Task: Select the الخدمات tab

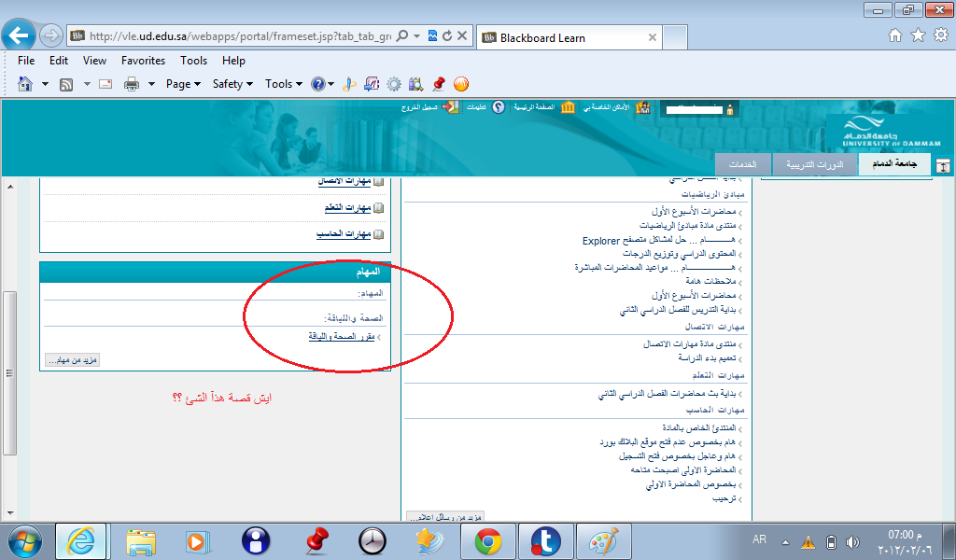Action: tap(742, 164)
